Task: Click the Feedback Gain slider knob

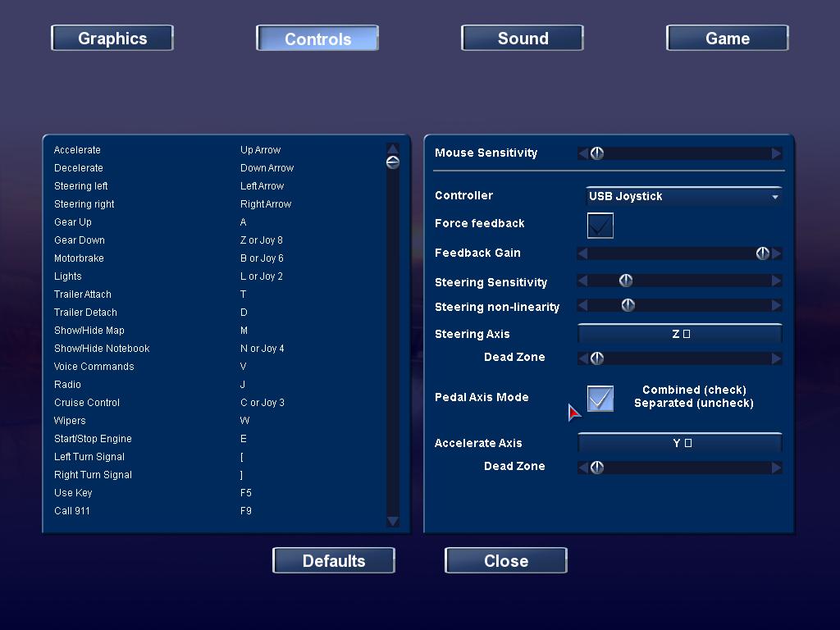Action: (762, 253)
